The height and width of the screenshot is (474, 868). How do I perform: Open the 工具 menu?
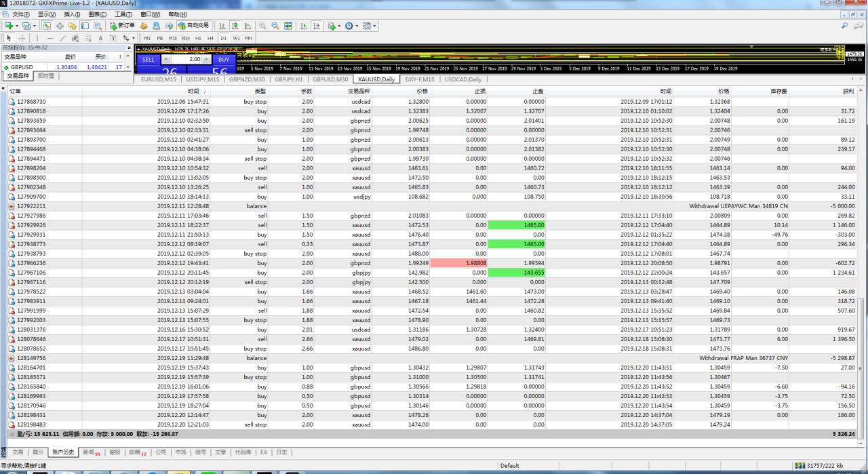123,14
